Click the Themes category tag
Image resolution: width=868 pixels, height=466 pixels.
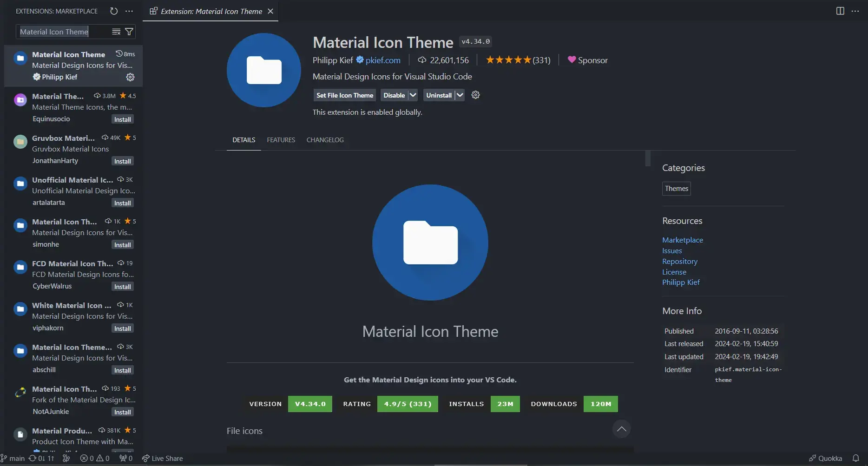(676, 189)
